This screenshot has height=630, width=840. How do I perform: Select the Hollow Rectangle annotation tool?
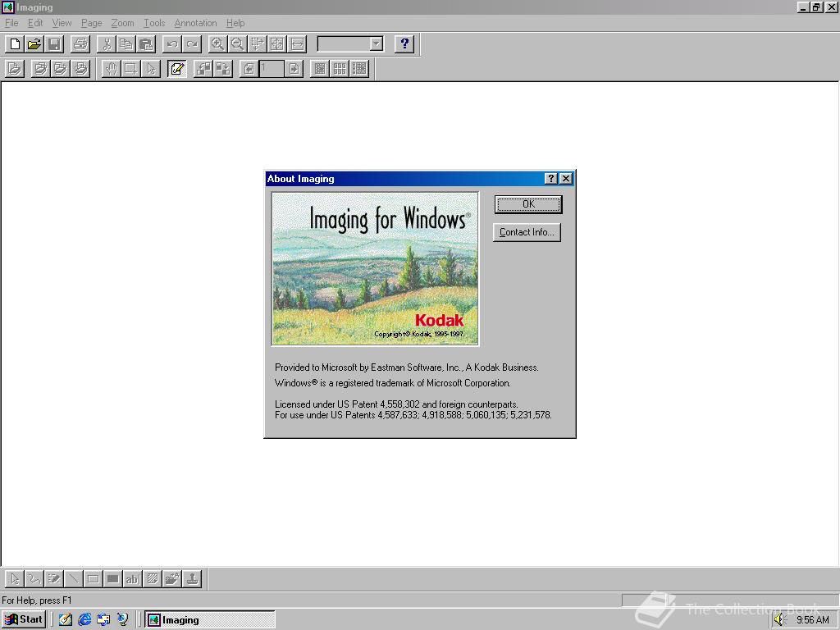coord(94,579)
